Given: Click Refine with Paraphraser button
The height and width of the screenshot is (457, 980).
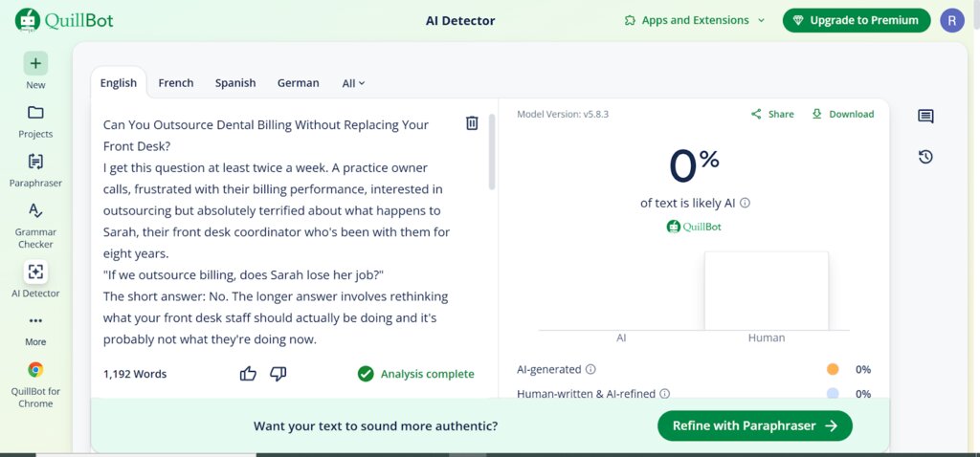Looking at the screenshot, I should click(754, 426).
